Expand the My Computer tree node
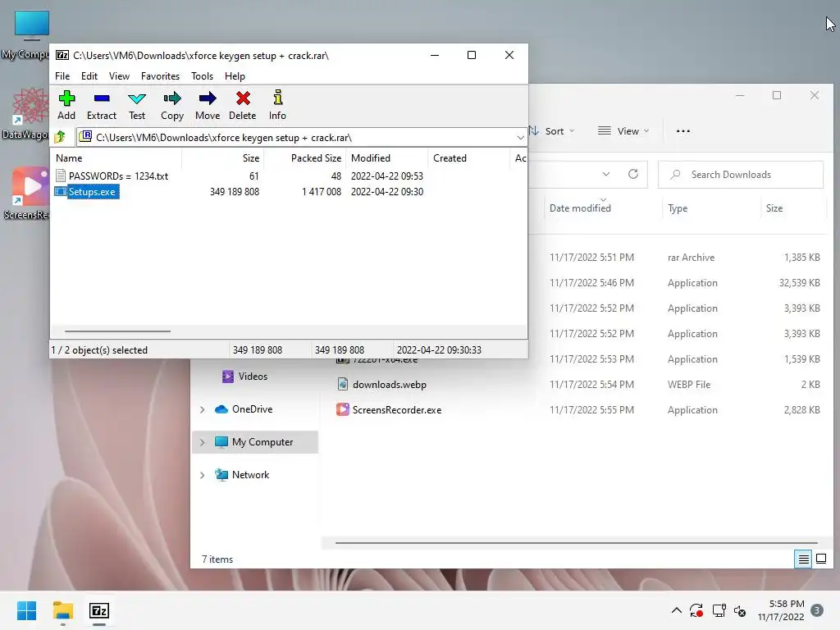The image size is (840, 630). 202,442
